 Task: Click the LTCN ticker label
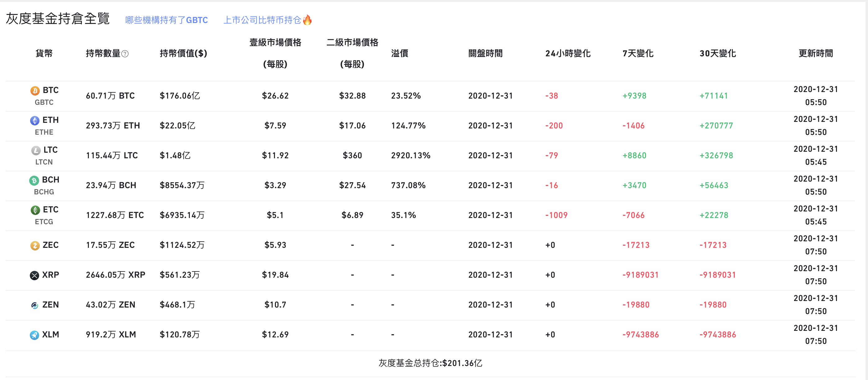tap(44, 162)
